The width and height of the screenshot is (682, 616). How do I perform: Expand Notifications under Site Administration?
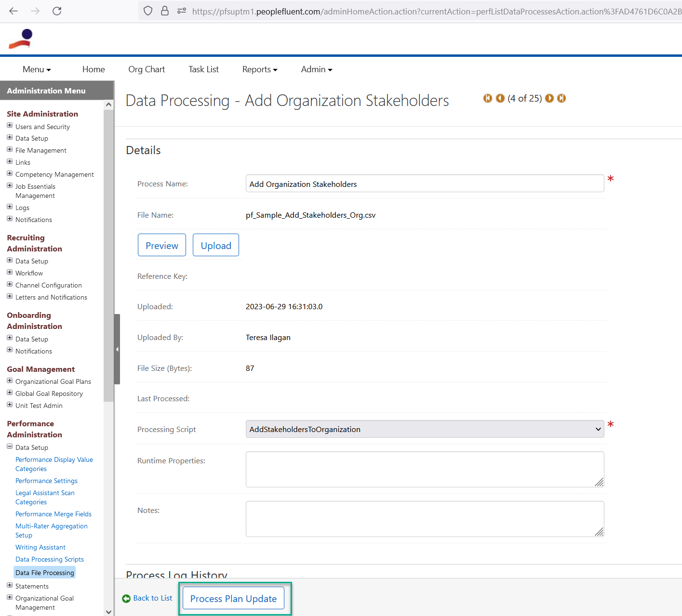(x=10, y=219)
